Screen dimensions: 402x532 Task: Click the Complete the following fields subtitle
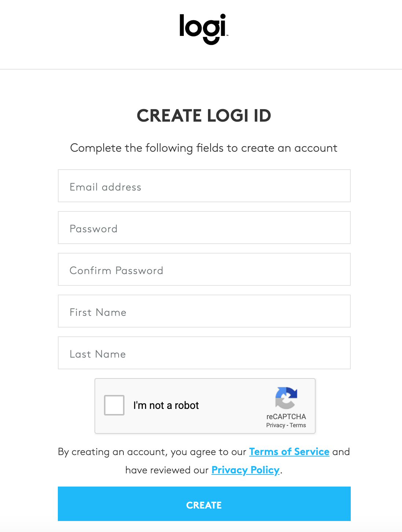204,148
